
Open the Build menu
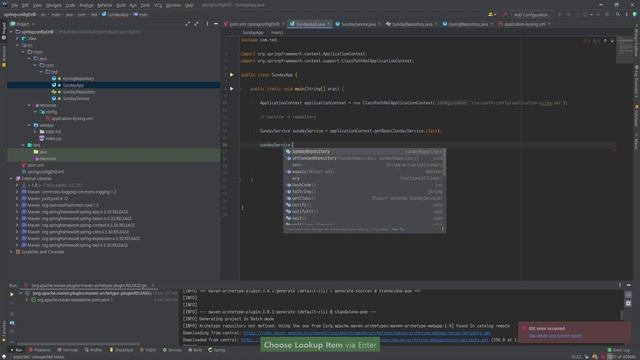point(121,5)
